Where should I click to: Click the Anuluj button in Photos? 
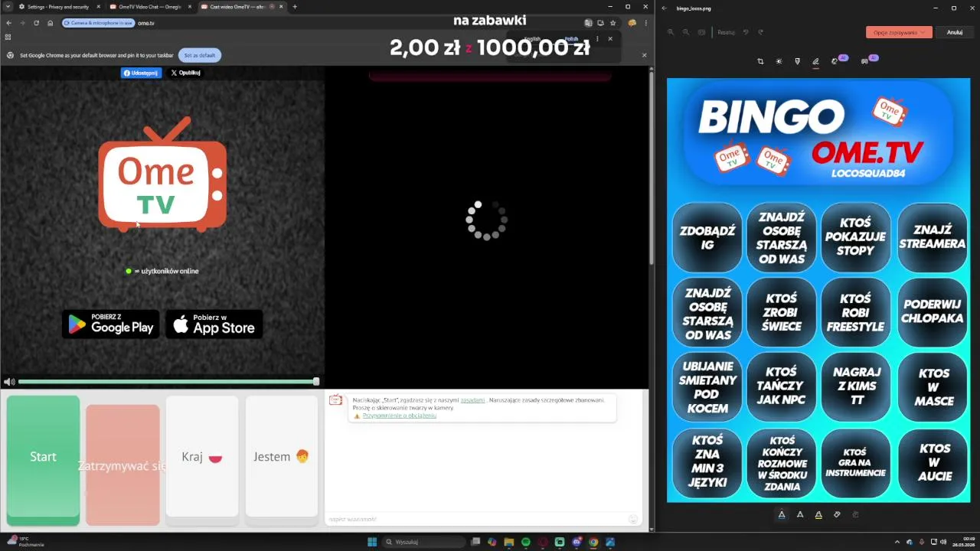pyautogui.click(x=954, y=32)
